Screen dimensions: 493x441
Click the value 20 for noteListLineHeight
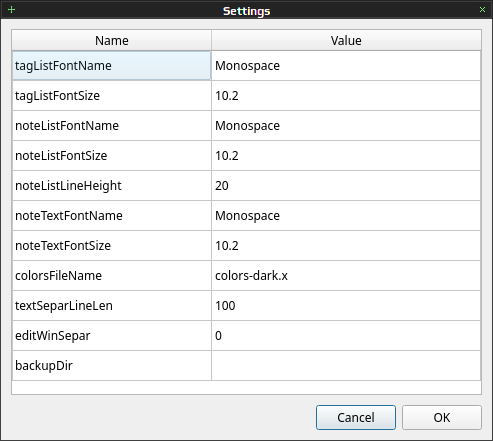(x=346, y=186)
